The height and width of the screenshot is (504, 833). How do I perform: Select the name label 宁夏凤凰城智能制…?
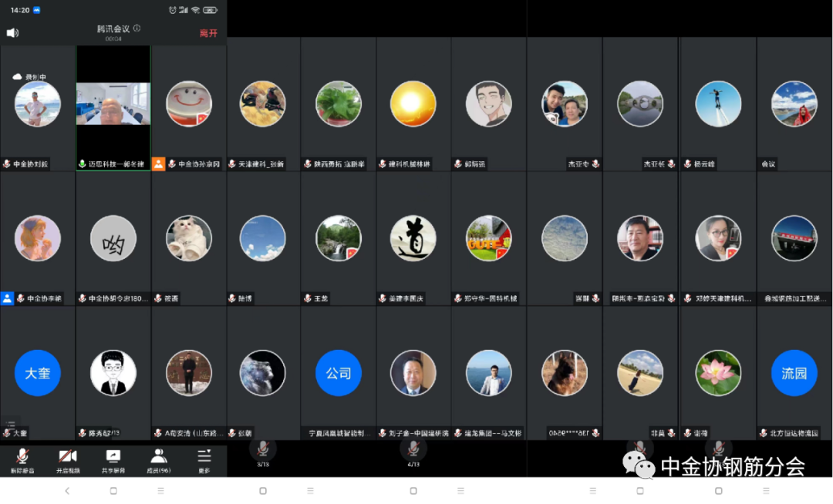pos(340,433)
